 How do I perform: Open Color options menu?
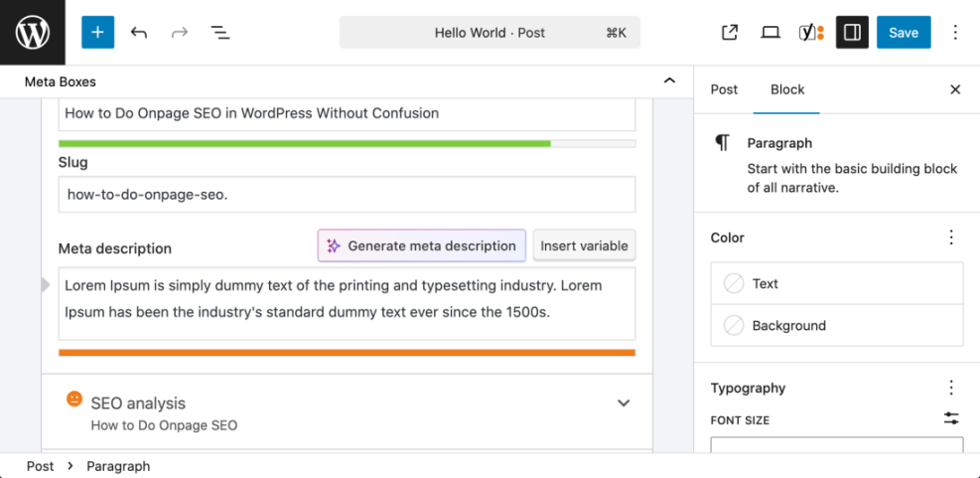[x=951, y=238]
